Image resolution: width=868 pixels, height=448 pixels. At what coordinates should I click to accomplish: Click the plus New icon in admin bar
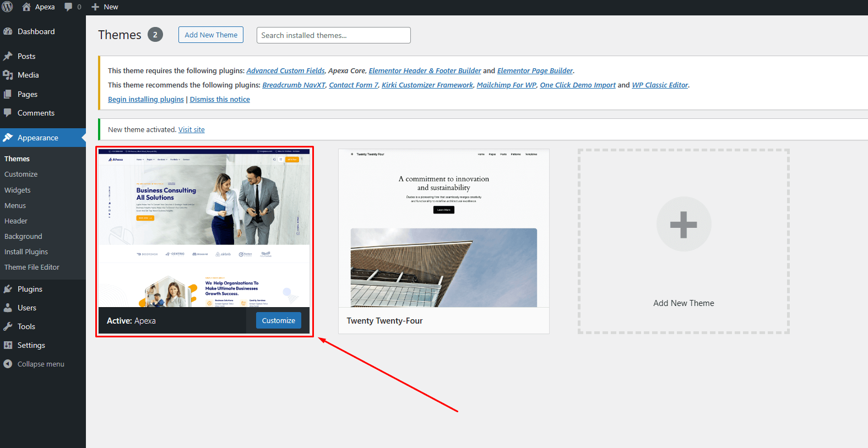coord(95,7)
